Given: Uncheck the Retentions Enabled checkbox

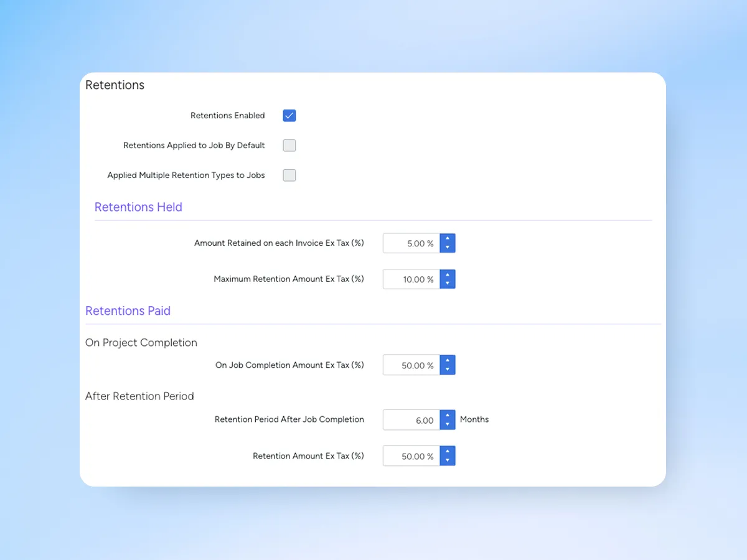Looking at the screenshot, I should click(x=289, y=116).
